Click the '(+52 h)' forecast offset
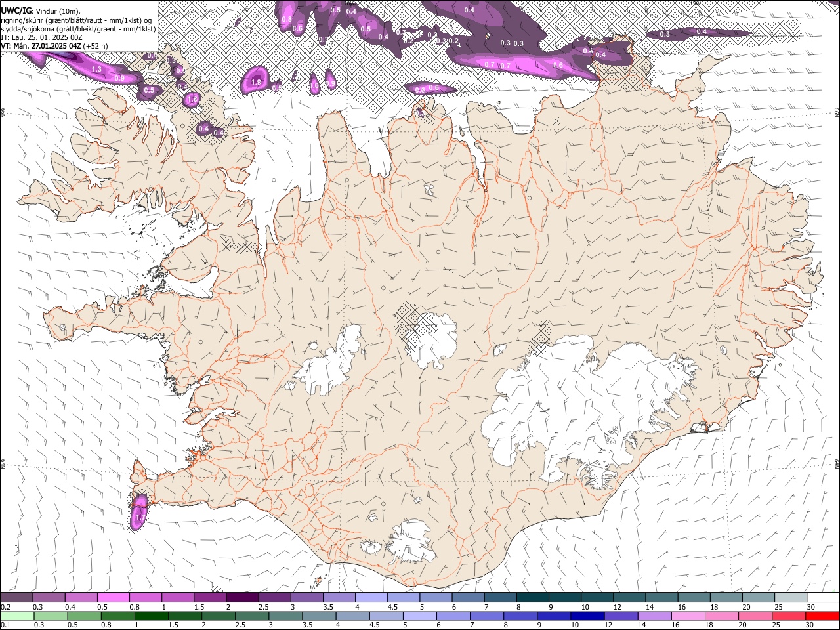The height and width of the screenshot is (630, 840). click(x=96, y=45)
